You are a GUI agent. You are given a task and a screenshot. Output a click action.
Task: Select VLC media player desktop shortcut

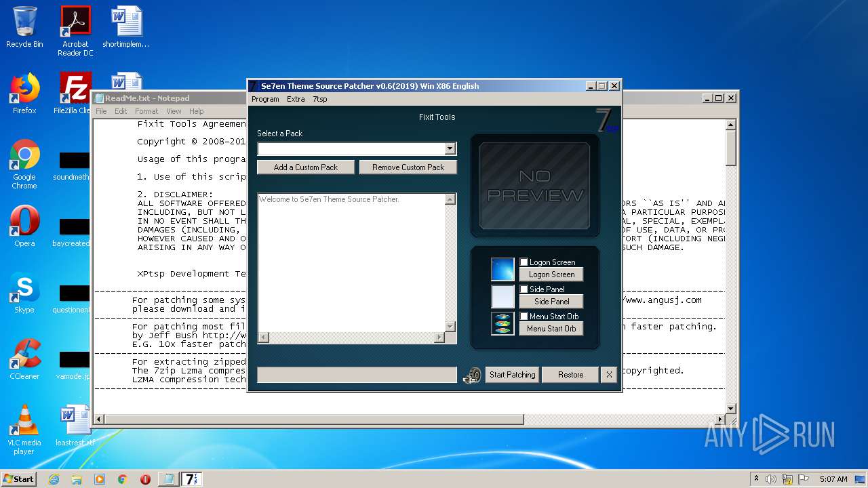pos(24,430)
